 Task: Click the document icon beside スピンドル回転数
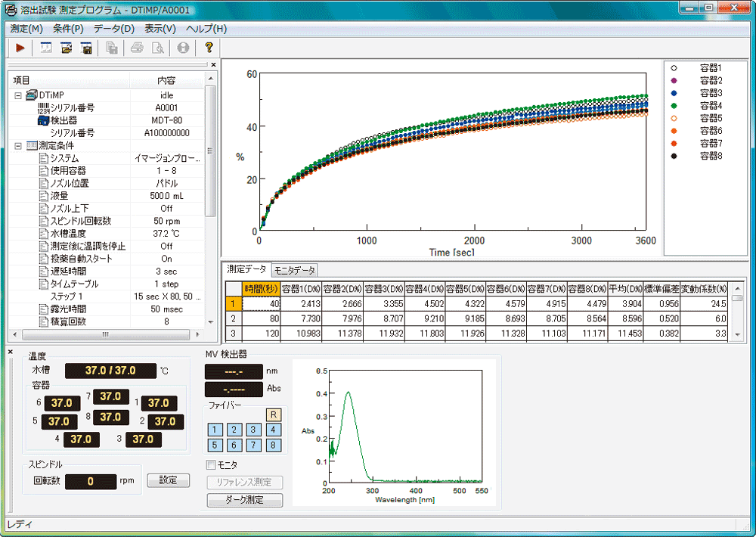point(43,221)
